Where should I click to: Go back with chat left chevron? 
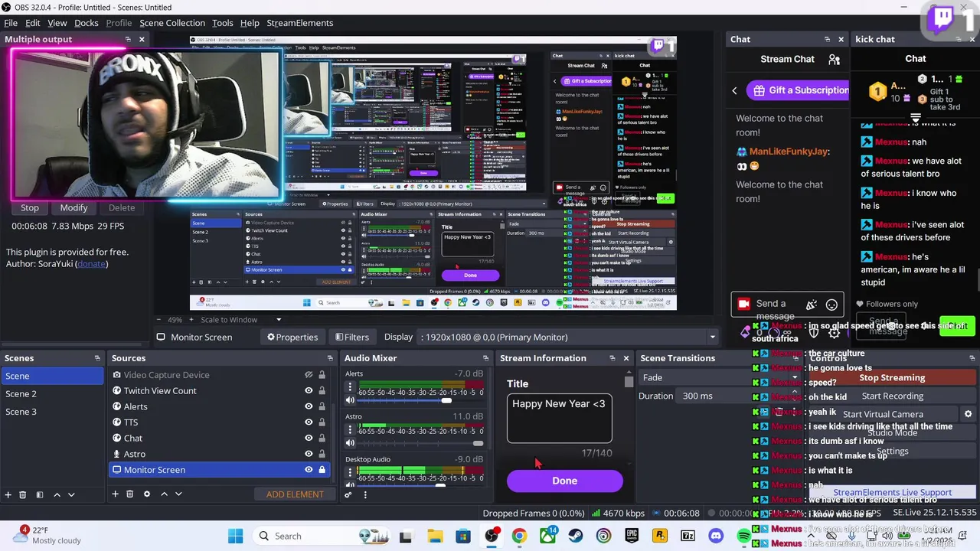(734, 90)
